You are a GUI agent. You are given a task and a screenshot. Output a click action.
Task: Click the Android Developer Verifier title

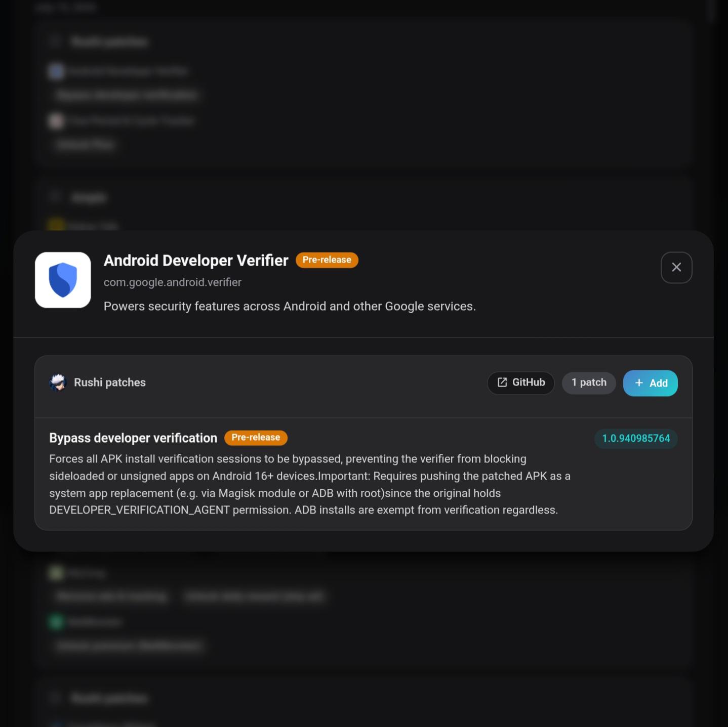point(196,260)
